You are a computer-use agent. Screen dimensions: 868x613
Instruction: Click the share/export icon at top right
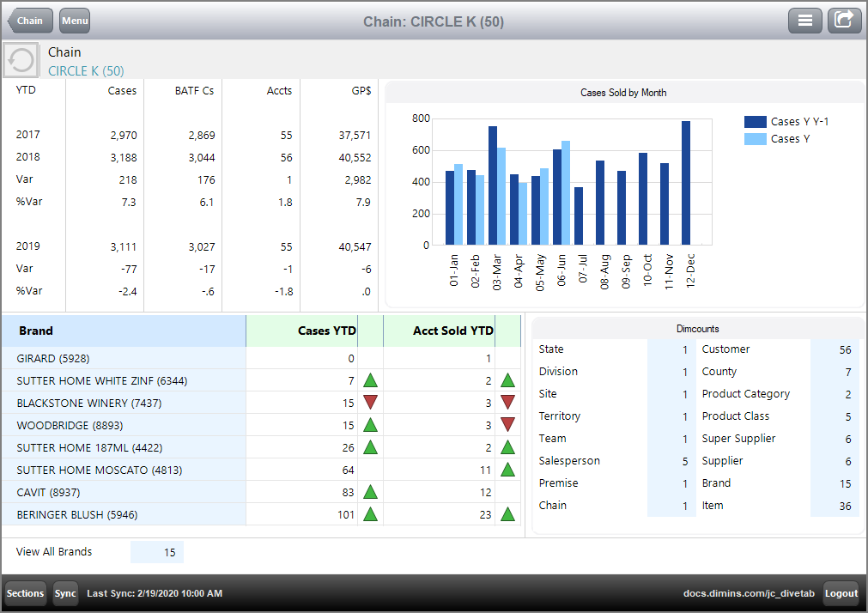pos(844,20)
